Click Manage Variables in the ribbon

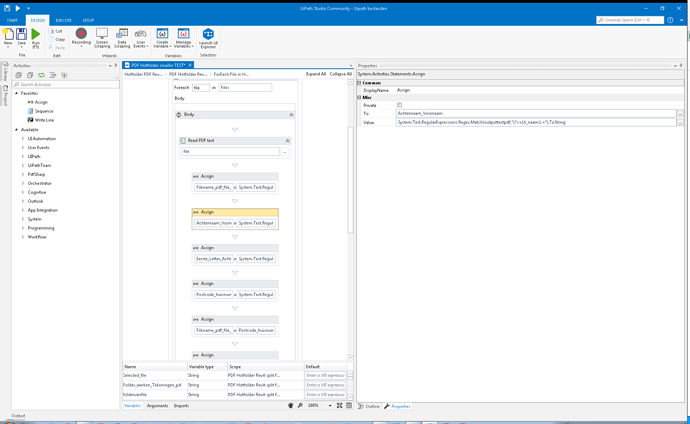(x=183, y=38)
